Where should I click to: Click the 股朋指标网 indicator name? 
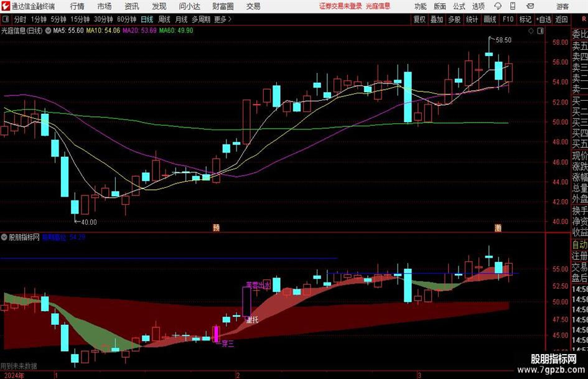(x=24, y=237)
